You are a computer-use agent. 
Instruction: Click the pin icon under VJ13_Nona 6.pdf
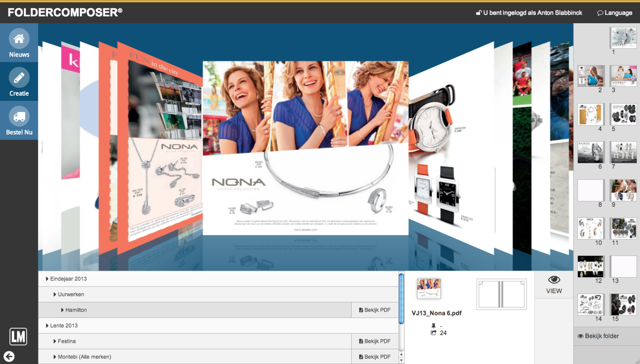tap(434, 326)
